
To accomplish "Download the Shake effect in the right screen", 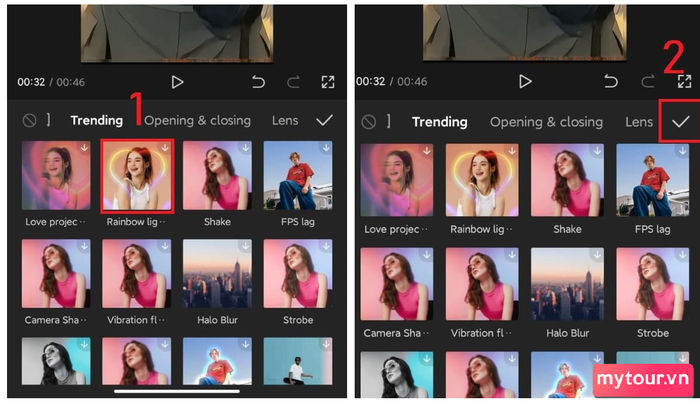I will tap(597, 151).
